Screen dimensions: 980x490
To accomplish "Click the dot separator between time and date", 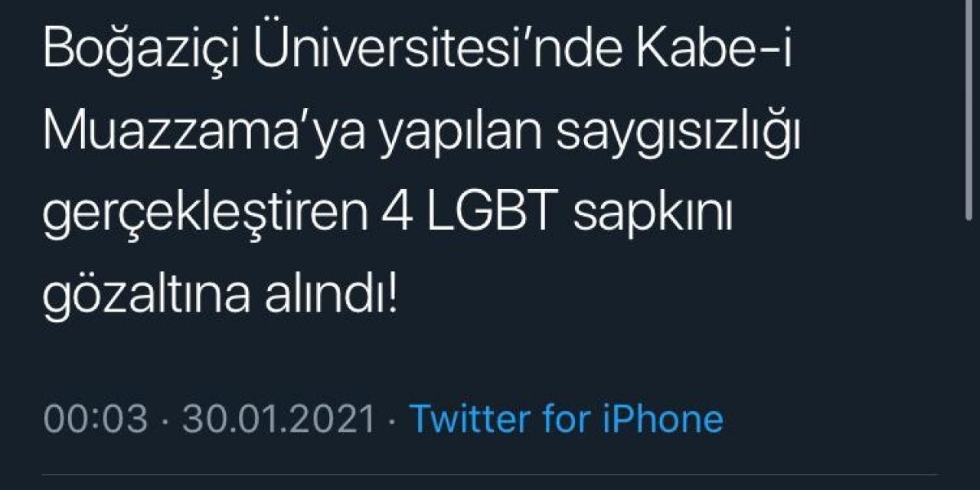I will (x=164, y=420).
